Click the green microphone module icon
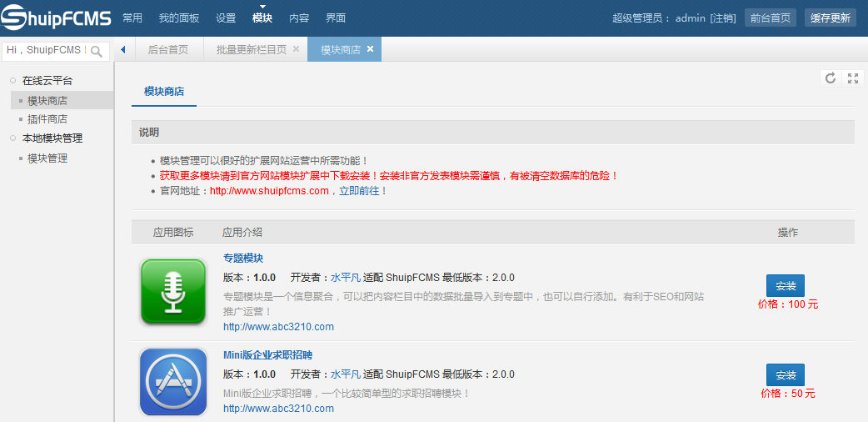868x422 pixels. pyautogui.click(x=173, y=292)
